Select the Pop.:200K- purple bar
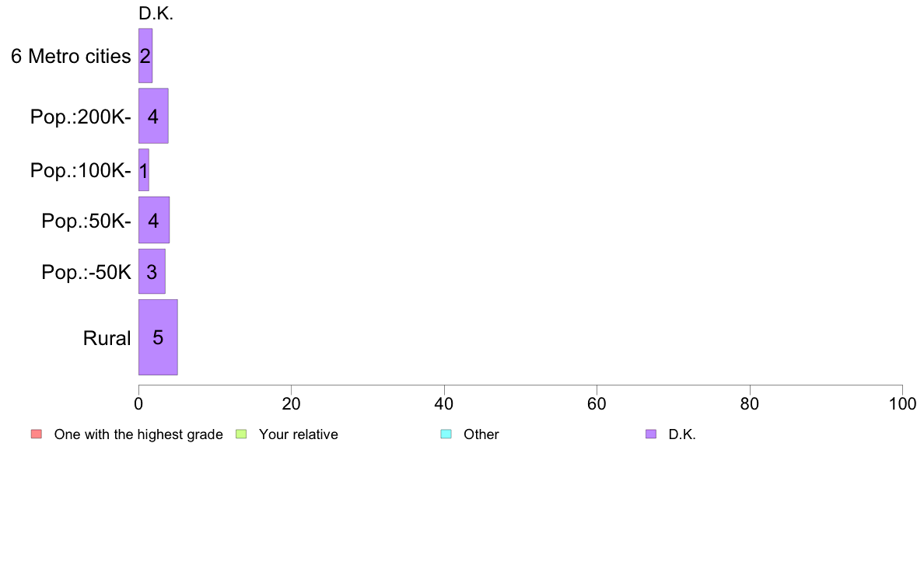 pyautogui.click(x=153, y=116)
